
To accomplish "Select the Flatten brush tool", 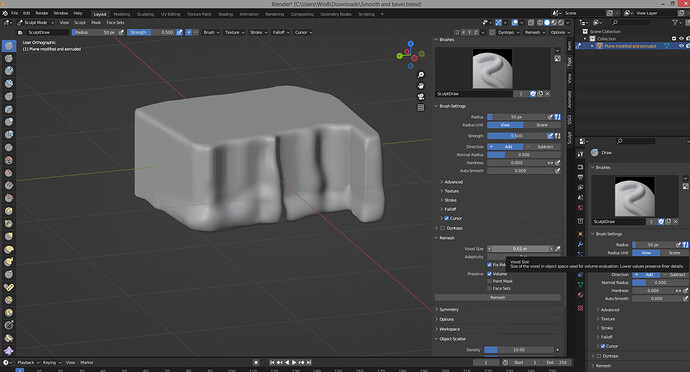I will click(x=9, y=173).
